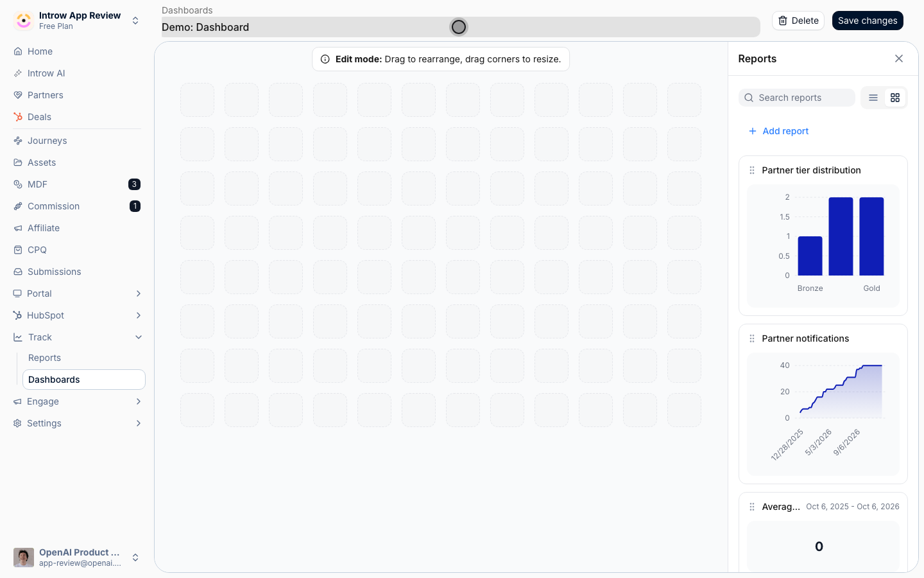
Task: Collapse the Track section chevron
Action: 139,337
